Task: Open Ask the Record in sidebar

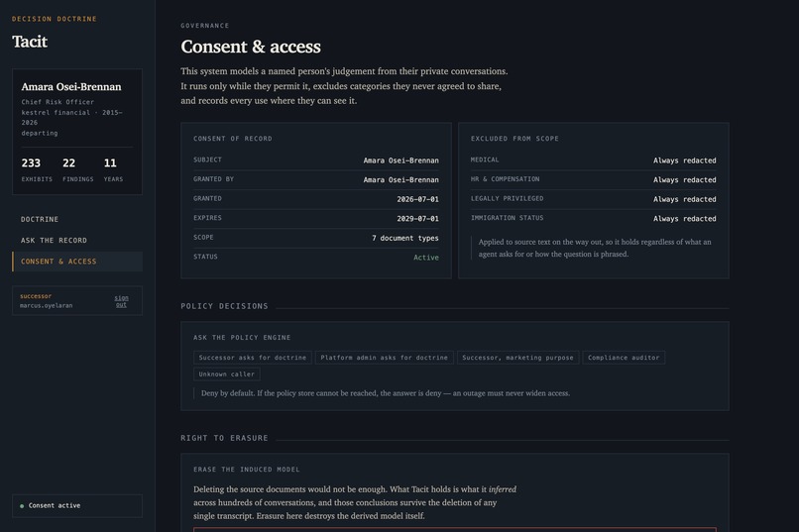Action: pyautogui.click(x=77, y=241)
